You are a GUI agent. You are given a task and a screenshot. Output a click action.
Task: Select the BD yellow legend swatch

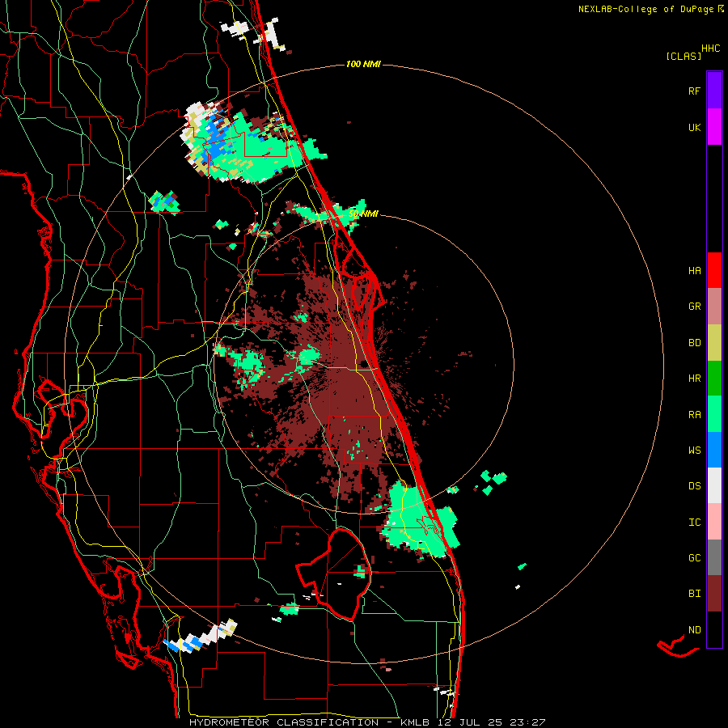pyautogui.click(x=714, y=343)
